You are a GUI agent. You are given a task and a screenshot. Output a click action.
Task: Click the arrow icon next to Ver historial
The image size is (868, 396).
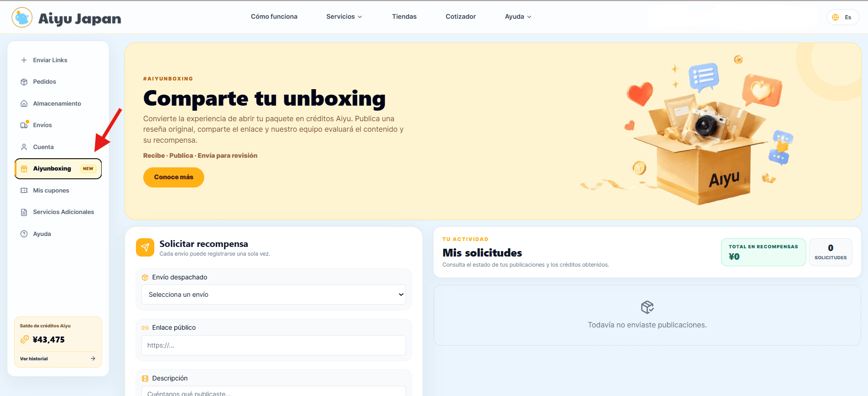(x=93, y=359)
